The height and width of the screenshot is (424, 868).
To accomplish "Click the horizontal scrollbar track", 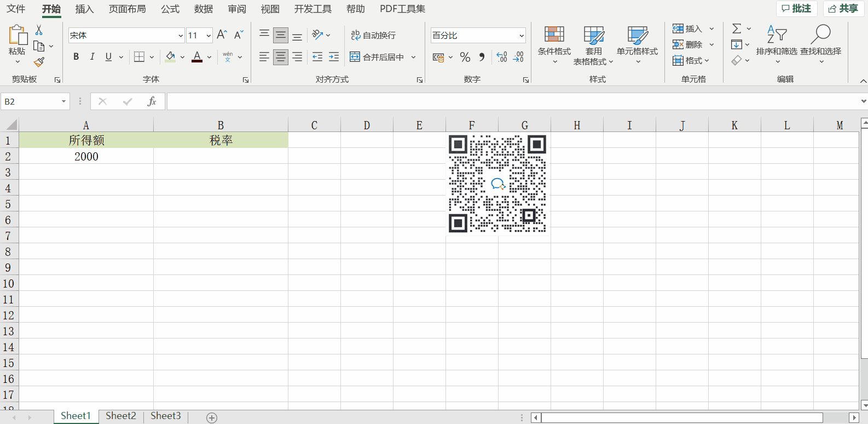I will (836, 417).
